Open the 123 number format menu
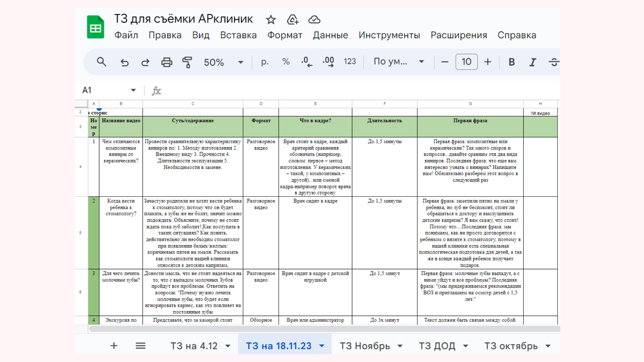 (349, 61)
